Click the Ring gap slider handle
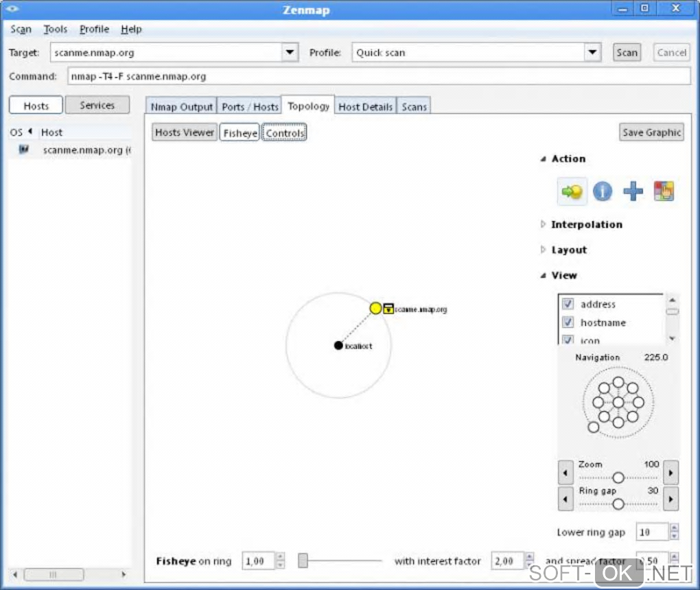The width and height of the screenshot is (700, 590). point(618,504)
